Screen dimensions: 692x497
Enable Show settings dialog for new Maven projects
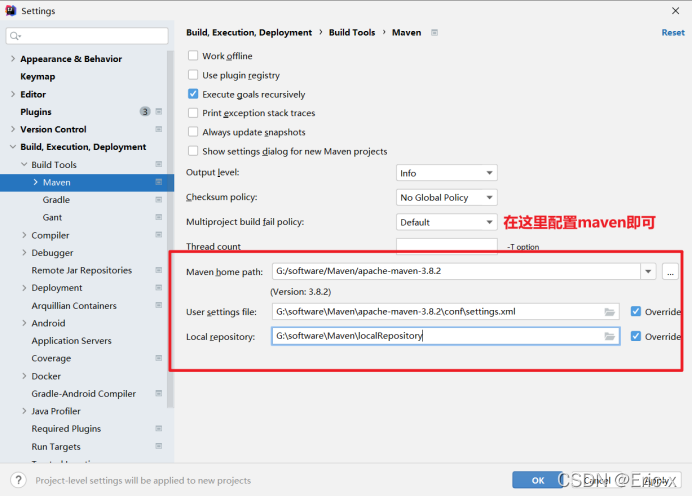tap(193, 151)
